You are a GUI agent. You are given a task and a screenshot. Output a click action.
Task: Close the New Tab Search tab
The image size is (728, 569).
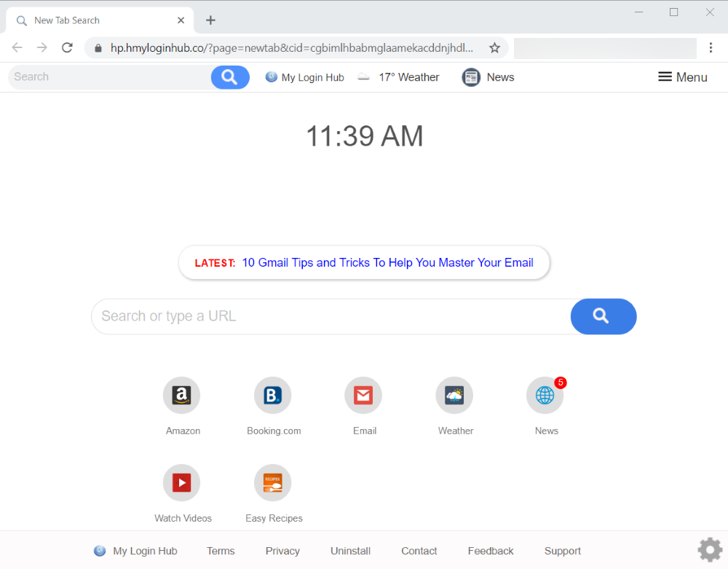click(181, 20)
